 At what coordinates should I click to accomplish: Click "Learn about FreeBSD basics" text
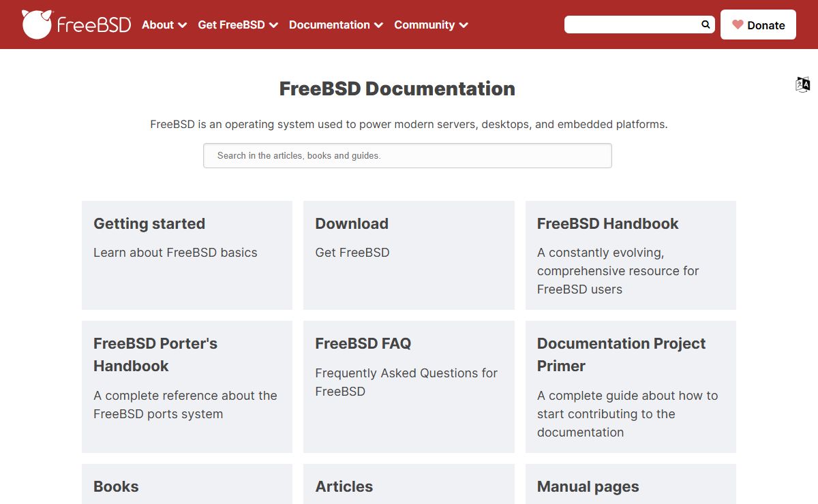(x=175, y=253)
